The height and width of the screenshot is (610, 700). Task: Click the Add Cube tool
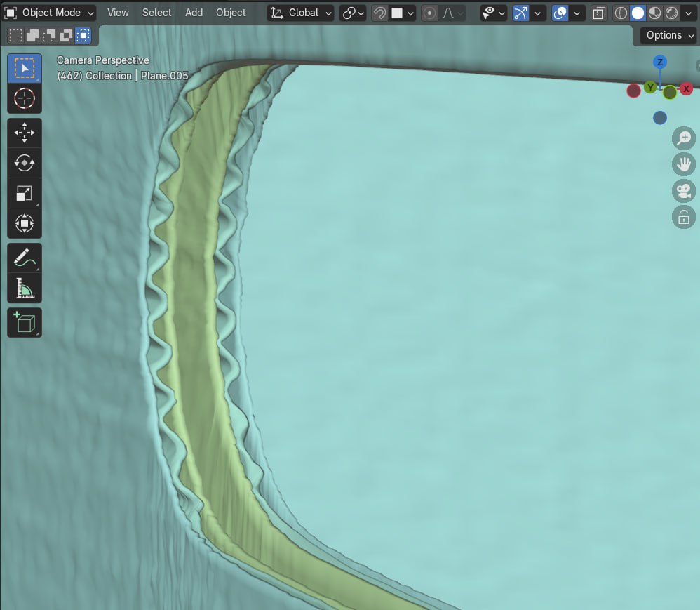[x=25, y=323]
